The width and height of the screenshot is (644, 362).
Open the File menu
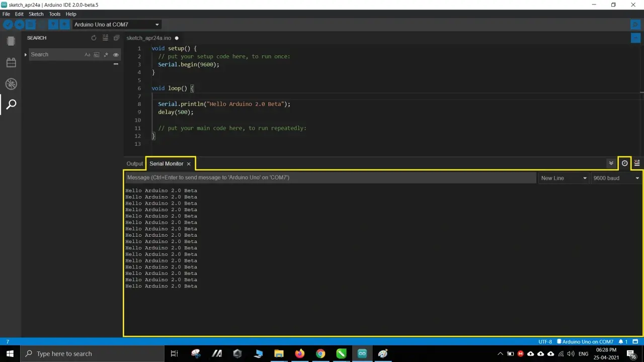coord(6,14)
